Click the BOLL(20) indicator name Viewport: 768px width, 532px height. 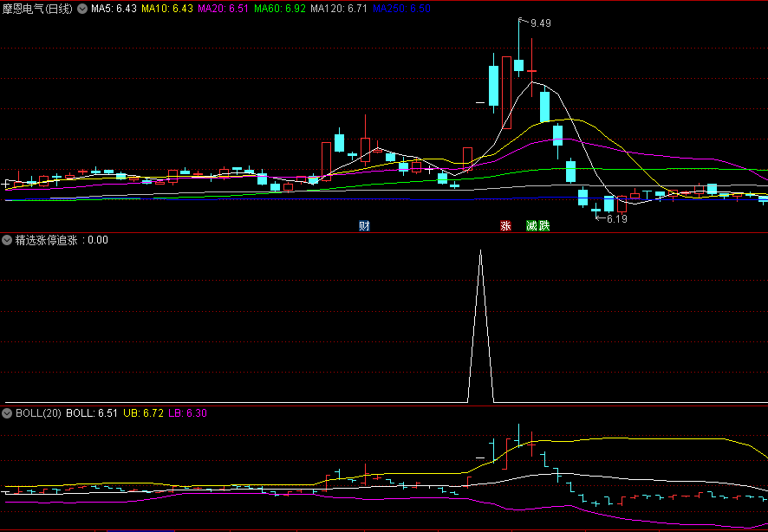(x=38, y=413)
